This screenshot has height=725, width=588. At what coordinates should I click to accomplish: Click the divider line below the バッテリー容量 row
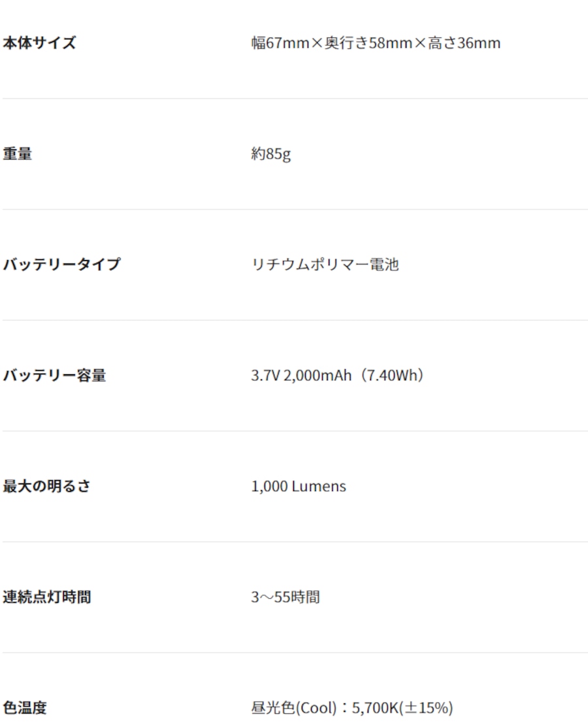[x=294, y=431]
